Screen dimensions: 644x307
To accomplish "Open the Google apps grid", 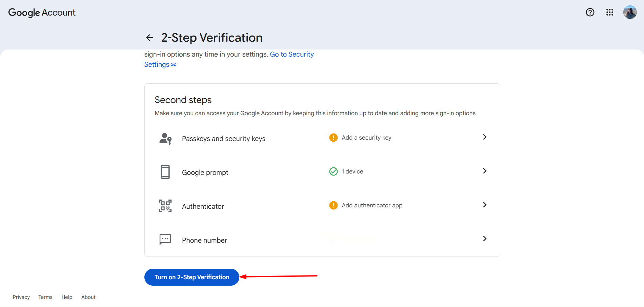I will (x=610, y=13).
